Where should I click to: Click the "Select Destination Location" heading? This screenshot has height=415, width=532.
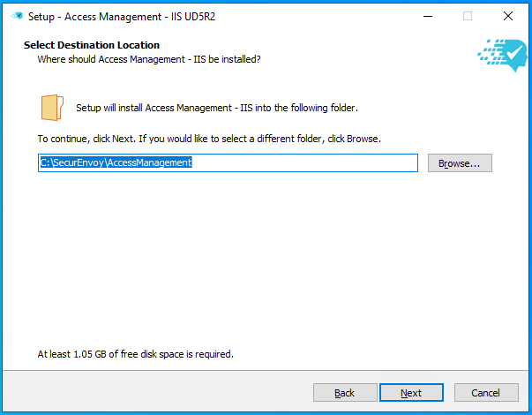[92, 45]
